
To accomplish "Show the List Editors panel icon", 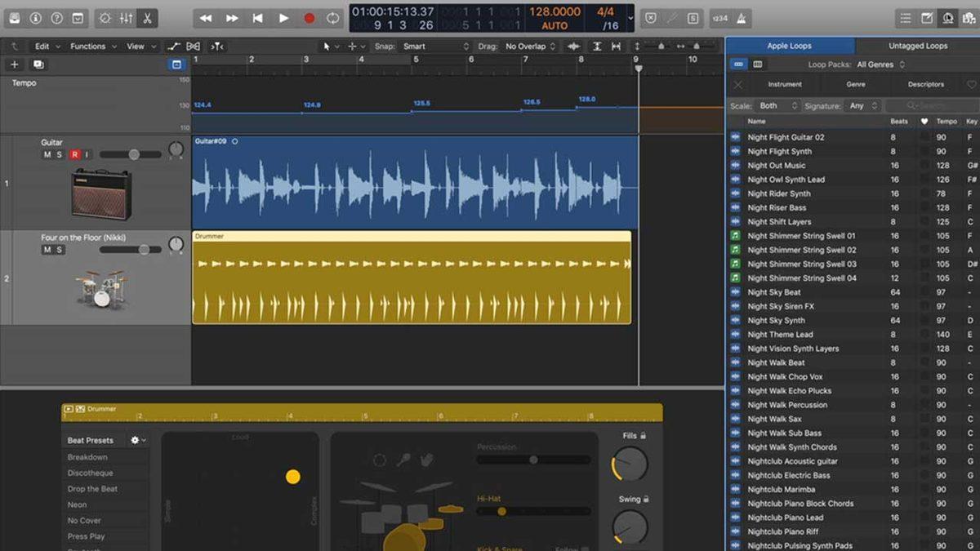I will 905,18.
